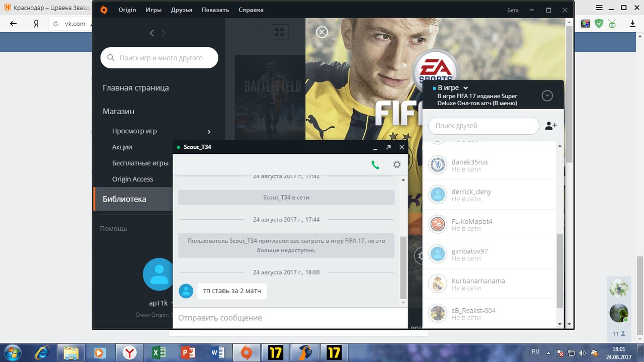Select friend Kurbanamanama in the list
This screenshot has height=362, width=644.
point(489,284)
